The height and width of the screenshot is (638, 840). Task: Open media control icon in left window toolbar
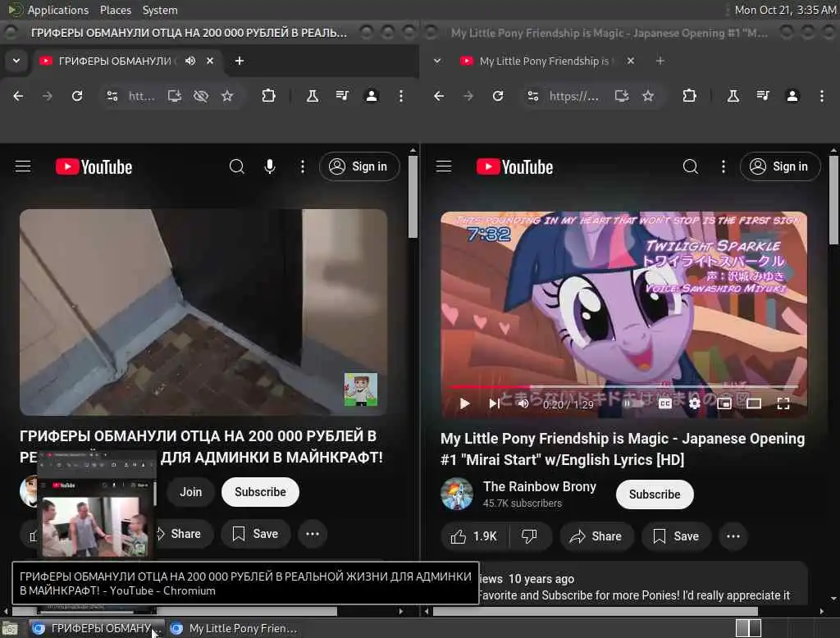point(342,96)
